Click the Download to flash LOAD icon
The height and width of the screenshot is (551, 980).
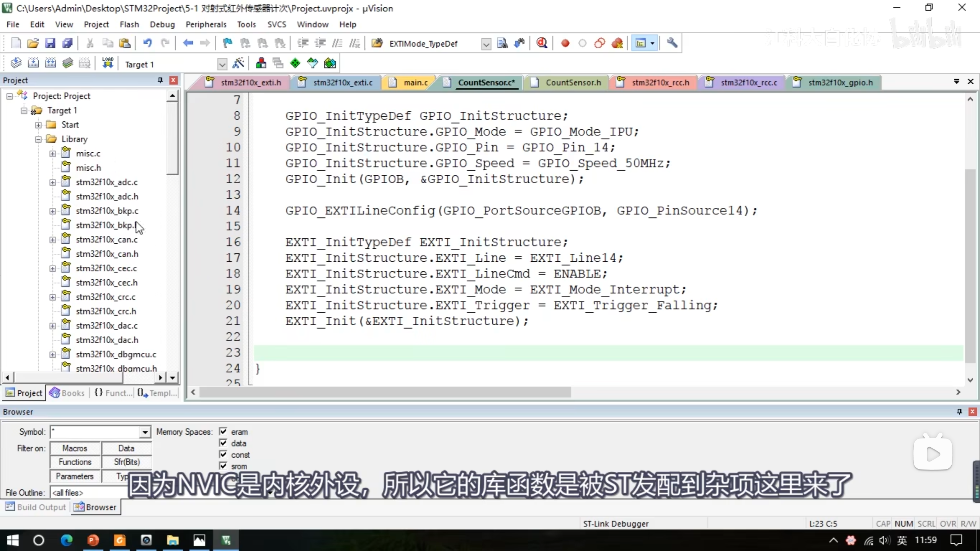(108, 63)
